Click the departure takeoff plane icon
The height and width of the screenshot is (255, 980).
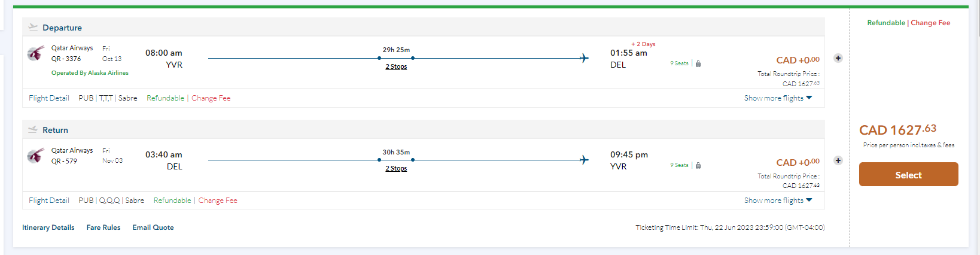coord(33,28)
